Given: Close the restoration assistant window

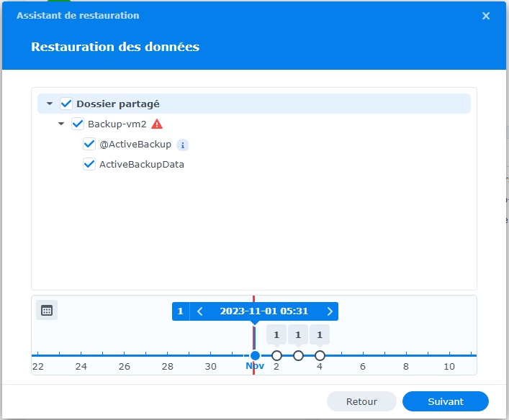Looking at the screenshot, I should pyautogui.click(x=486, y=16).
